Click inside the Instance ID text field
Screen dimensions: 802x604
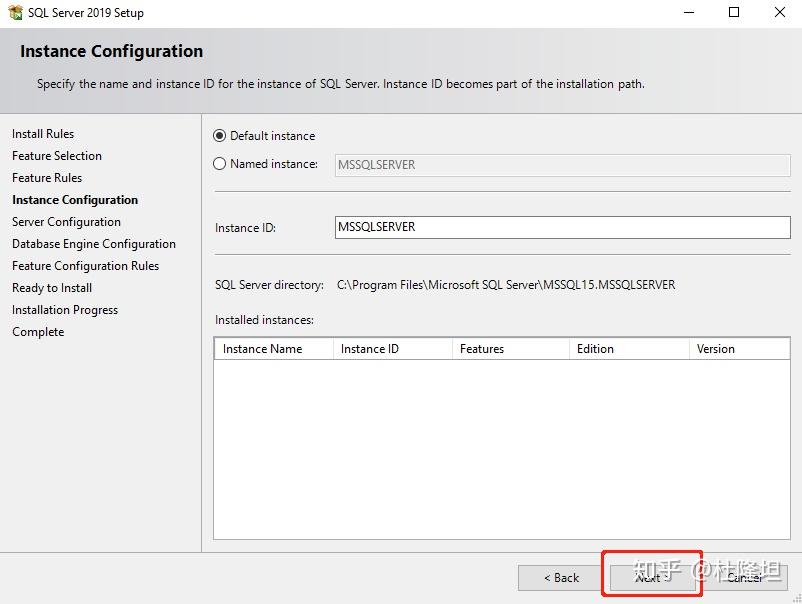(x=560, y=227)
